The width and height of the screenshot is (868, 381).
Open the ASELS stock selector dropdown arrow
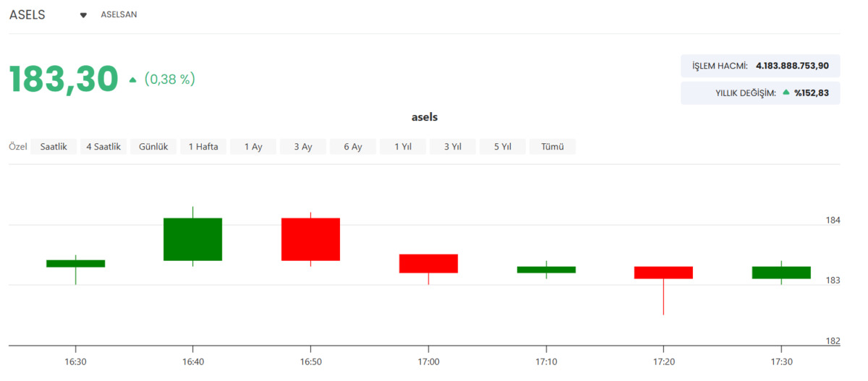(x=83, y=15)
